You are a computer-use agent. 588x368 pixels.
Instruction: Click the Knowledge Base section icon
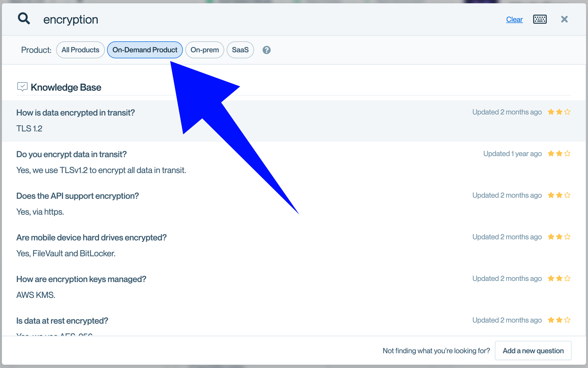pyautogui.click(x=22, y=87)
